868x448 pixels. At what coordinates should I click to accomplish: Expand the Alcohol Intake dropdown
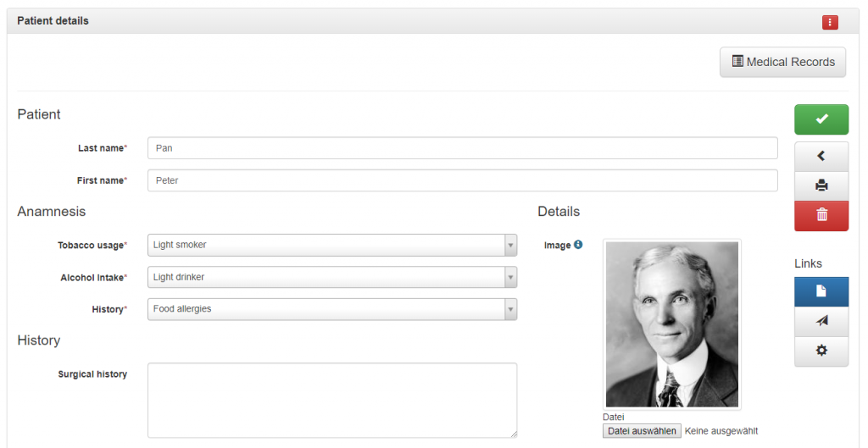click(332, 277)
